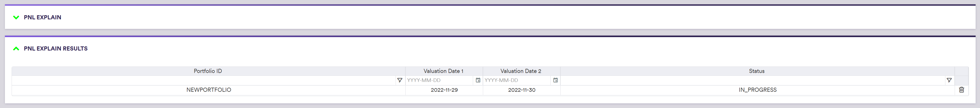This screenshot has height=108, width=980.
Task: Select the NEWPORTFOLIO cell
Action: (208, 90)
